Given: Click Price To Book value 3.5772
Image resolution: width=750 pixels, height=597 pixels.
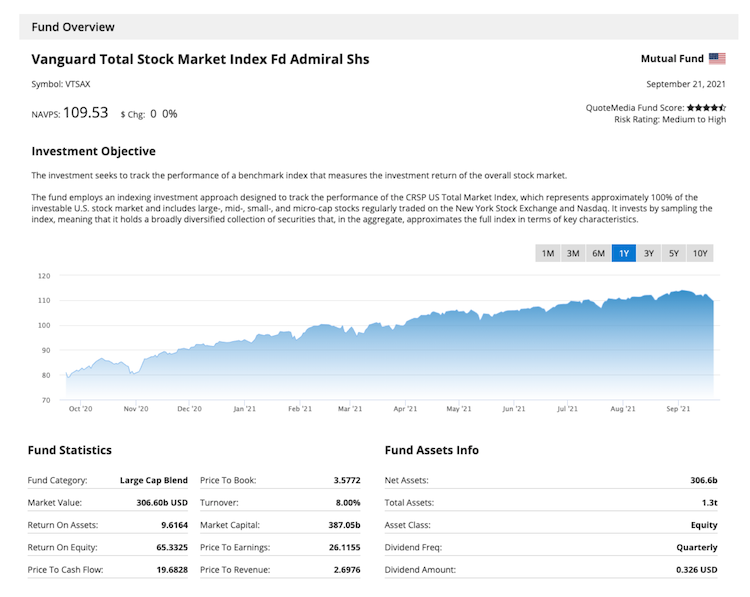Looking at the screenshot, I should 347,480.
